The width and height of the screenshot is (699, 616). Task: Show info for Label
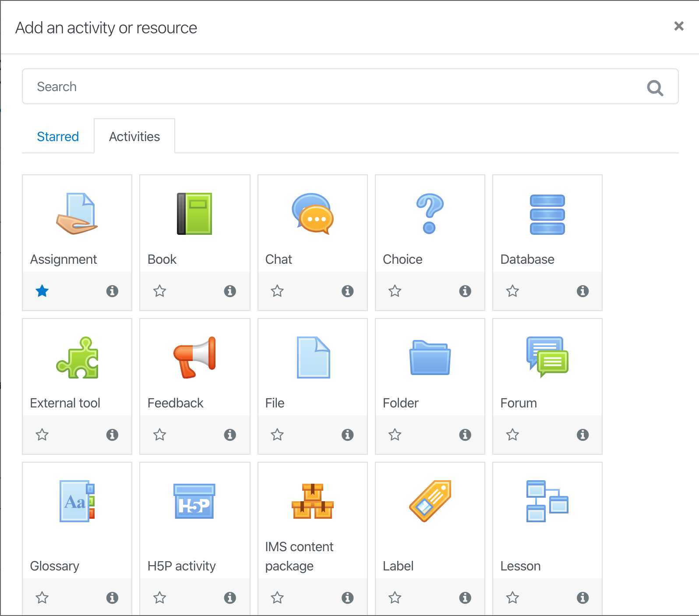pos(465,598)
